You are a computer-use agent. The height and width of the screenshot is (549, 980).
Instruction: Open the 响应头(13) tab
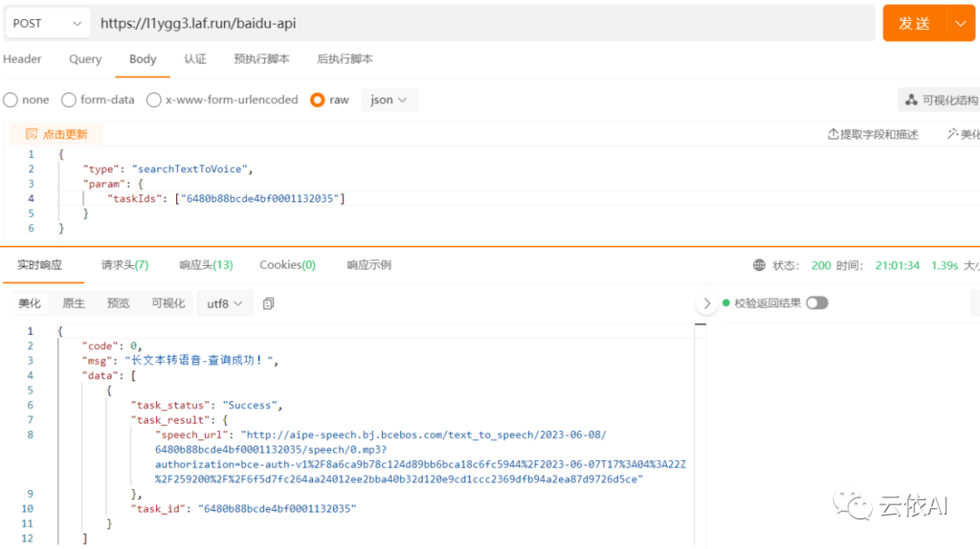(x=206, y=265)
